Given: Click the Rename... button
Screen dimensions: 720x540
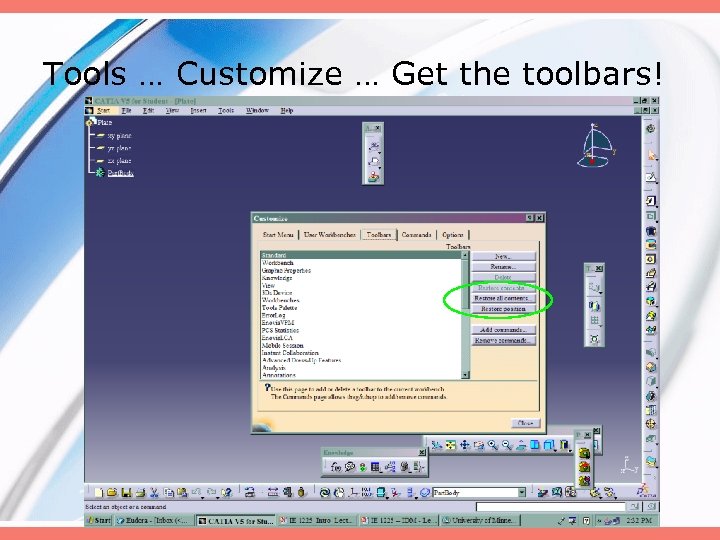Looking at the screenshot, I should [x=503, y=267].
